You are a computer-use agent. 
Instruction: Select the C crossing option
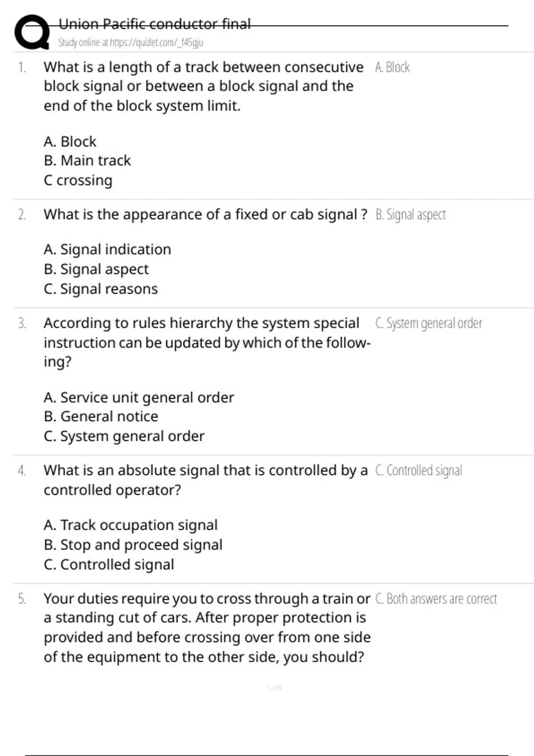[78, 180]
